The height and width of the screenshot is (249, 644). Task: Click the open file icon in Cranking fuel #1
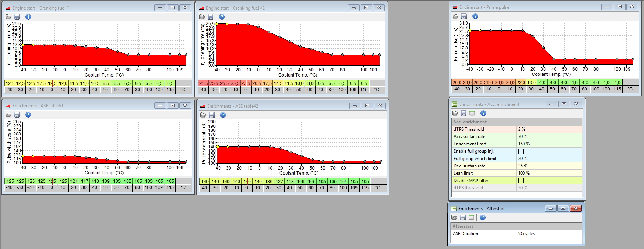tap(8, 17)
